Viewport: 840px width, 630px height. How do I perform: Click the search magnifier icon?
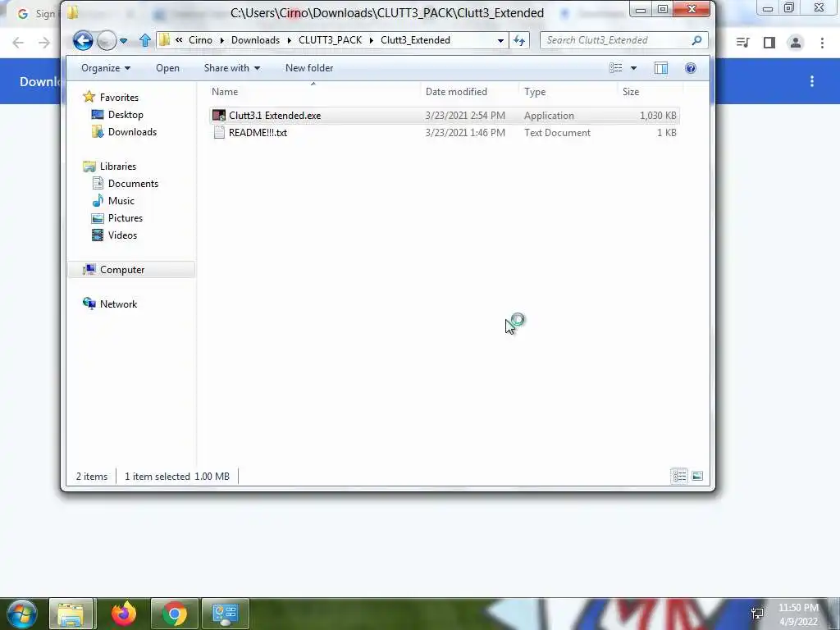coord(697,40)
